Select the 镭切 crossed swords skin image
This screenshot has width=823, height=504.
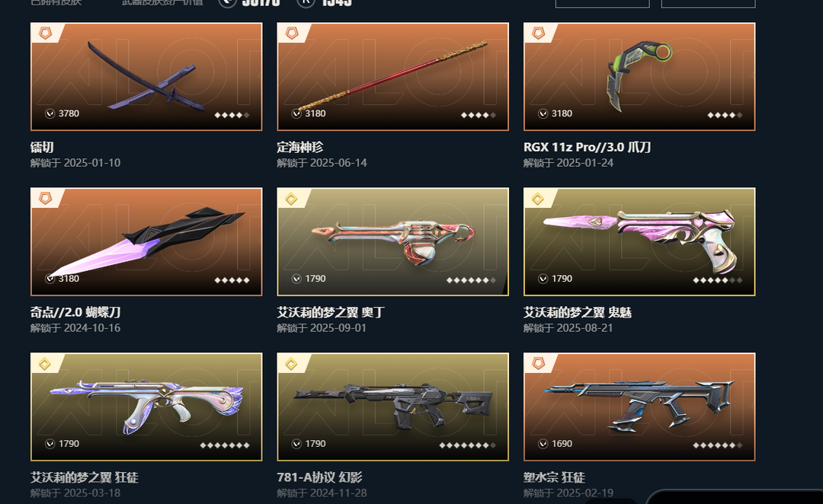pos(143,77)
